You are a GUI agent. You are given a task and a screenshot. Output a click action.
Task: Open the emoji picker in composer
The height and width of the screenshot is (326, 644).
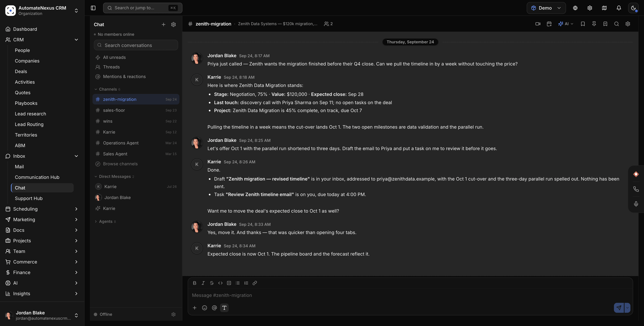point(204,308)
